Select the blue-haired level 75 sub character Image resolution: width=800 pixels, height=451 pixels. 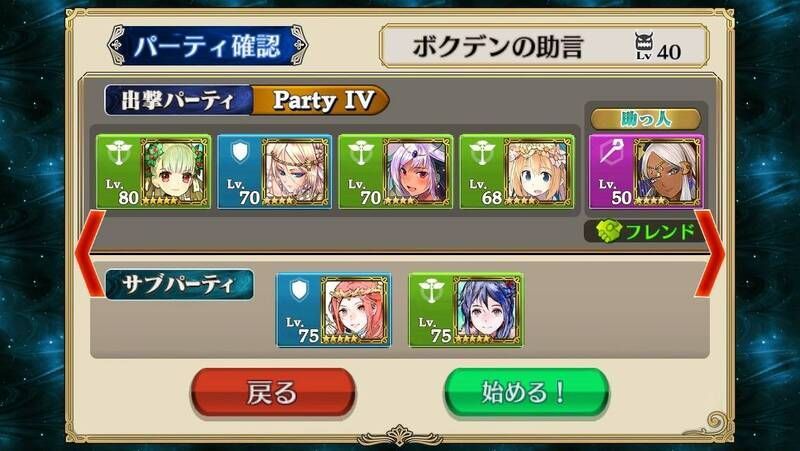click(x=466, y=310)
